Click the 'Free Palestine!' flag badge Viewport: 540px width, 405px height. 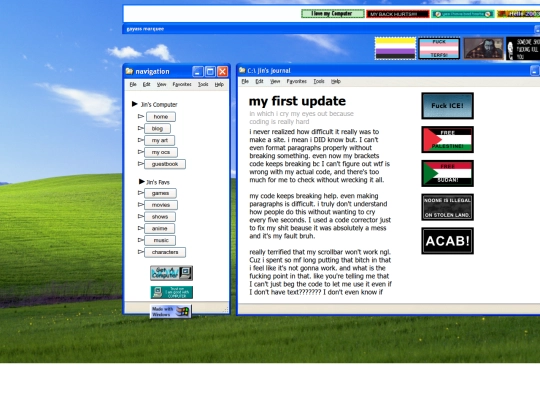point(447,139)
